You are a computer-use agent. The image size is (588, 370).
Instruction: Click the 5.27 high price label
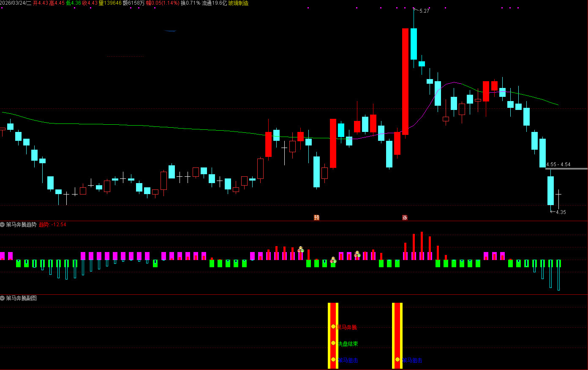pyautogui.click(x=424, y=11)
